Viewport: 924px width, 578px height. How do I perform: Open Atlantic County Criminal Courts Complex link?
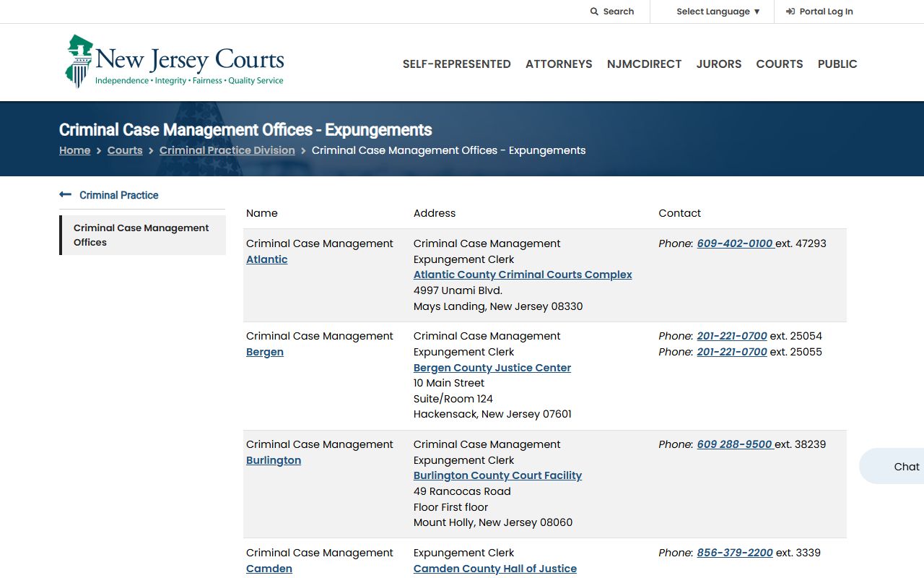click(x=523, y=275)
